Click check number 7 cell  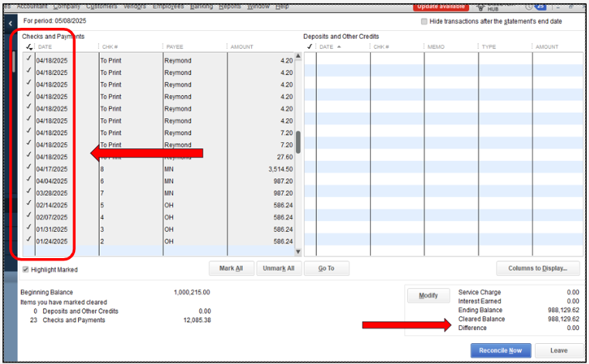point(131,193)
